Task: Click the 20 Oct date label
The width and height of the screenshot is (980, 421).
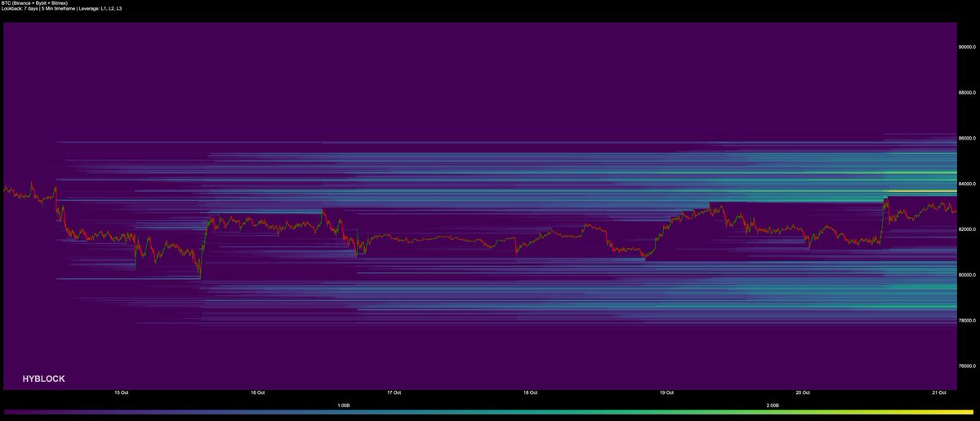Action: (803, 393)
